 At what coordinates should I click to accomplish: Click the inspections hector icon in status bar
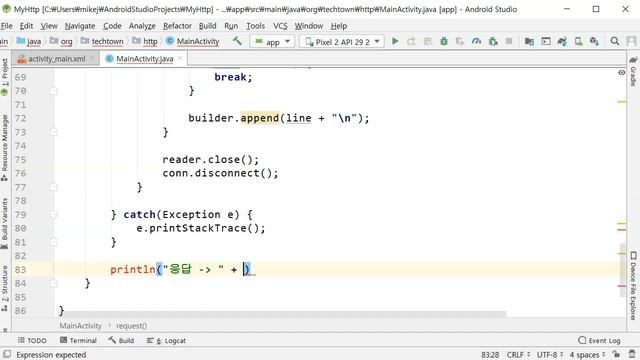631,354
